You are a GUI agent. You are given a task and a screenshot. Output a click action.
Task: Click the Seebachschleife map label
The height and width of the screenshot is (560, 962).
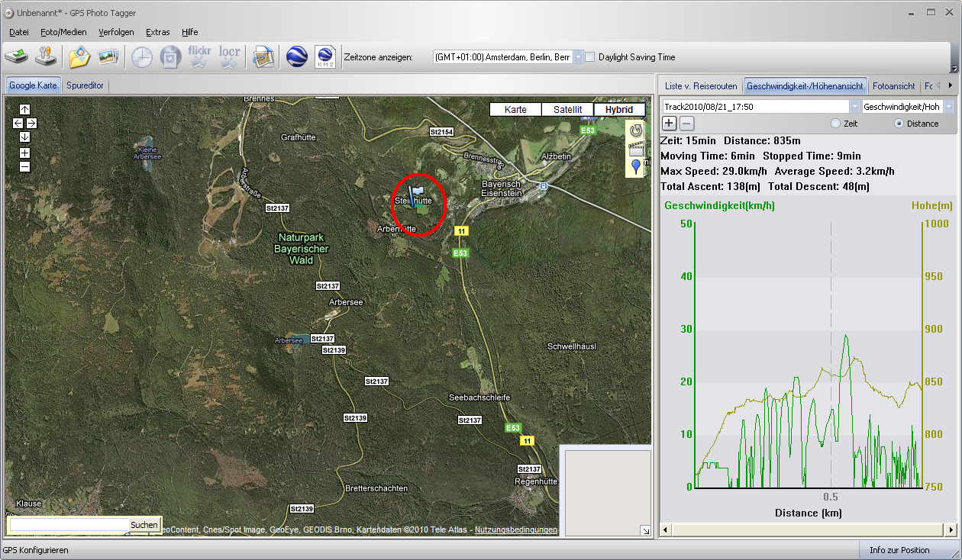tap(479, 397)
